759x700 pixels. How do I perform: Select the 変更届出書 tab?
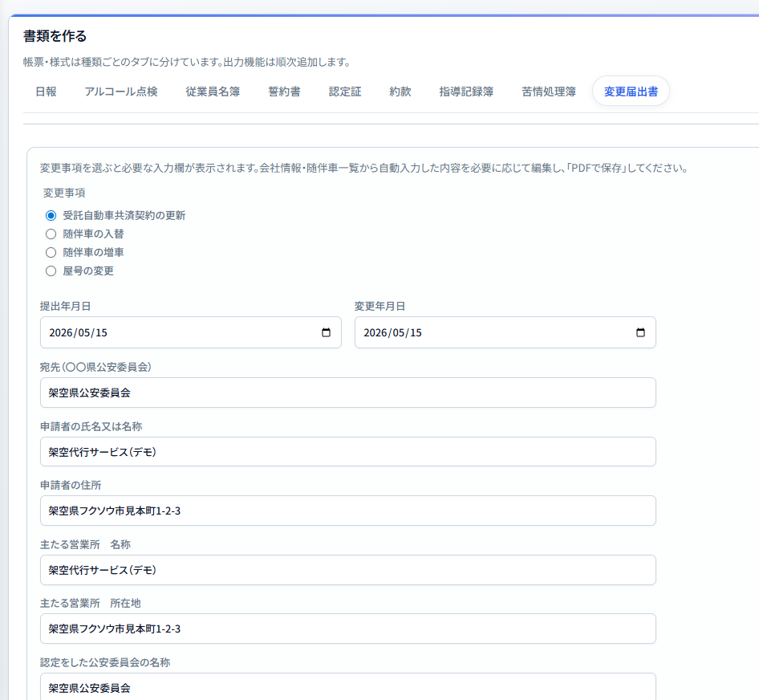(631, 91)
